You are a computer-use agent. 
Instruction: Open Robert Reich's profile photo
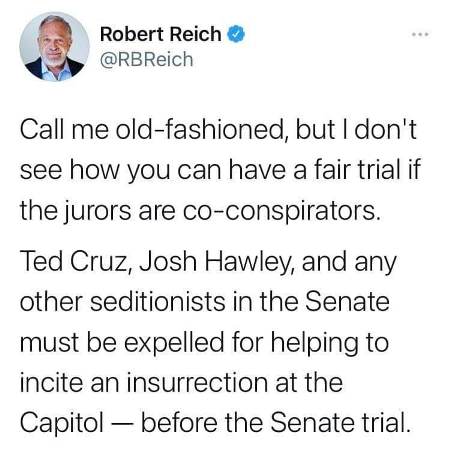(x=54, y=47)
